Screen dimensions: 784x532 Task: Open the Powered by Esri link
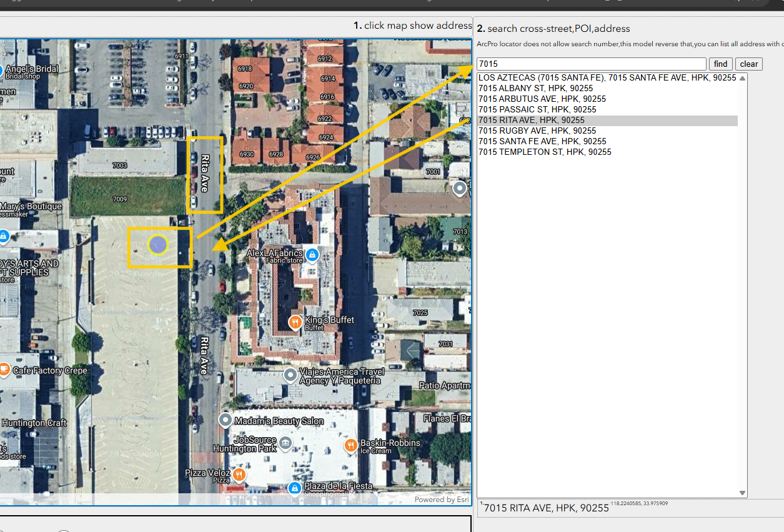[x=441, y=500]
